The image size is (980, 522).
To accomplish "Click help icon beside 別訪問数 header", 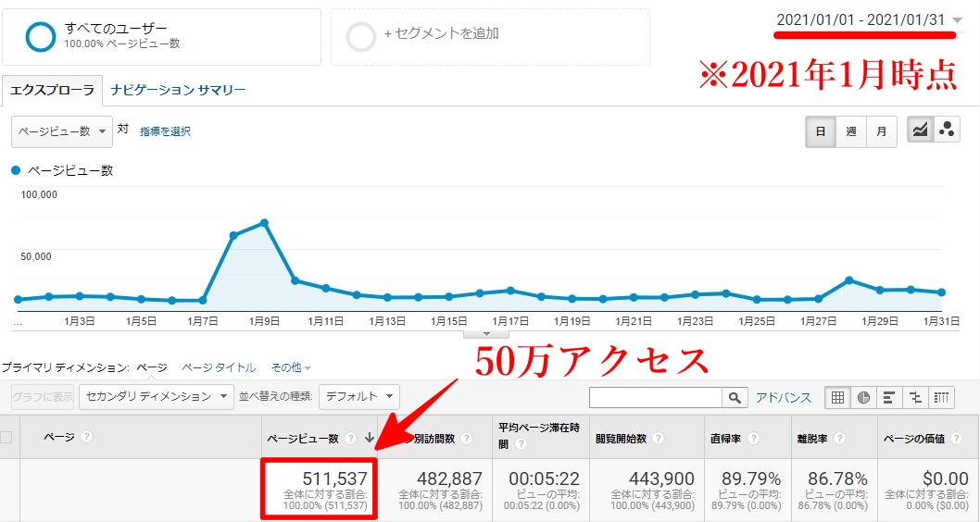I will pyautogui.click(x=466, y=439).
